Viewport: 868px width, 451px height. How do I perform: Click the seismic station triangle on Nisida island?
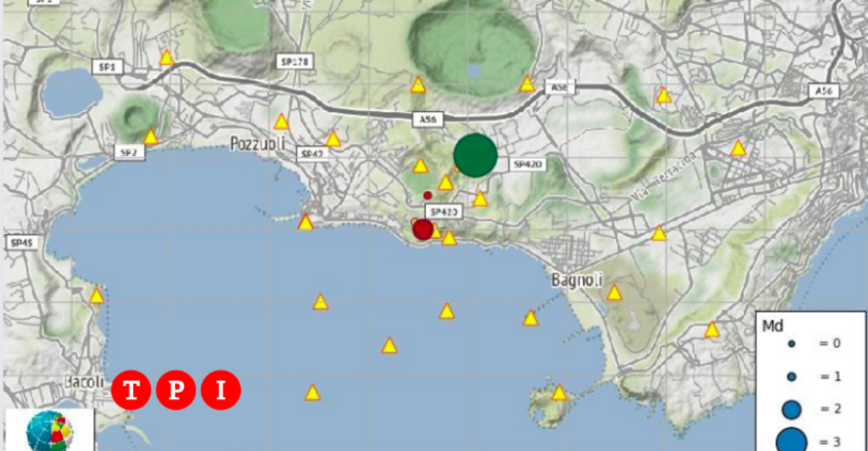[560, 393]
